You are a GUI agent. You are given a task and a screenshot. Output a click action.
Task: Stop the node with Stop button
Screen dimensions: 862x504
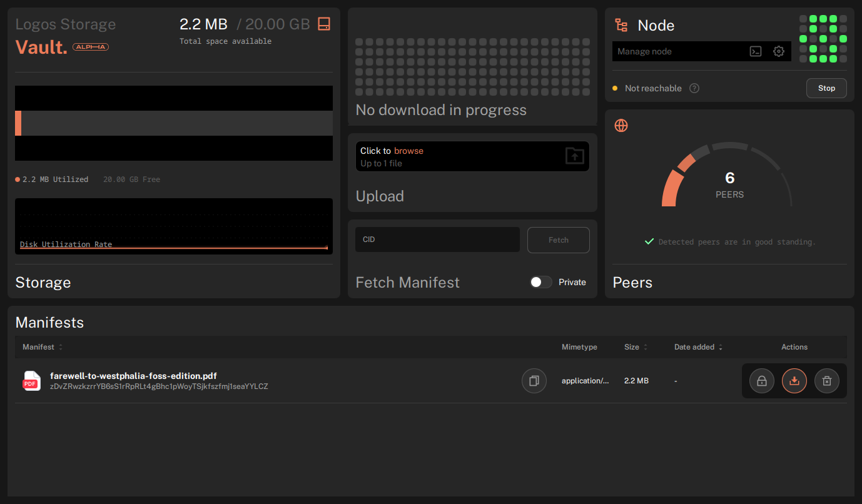(826, 88)
